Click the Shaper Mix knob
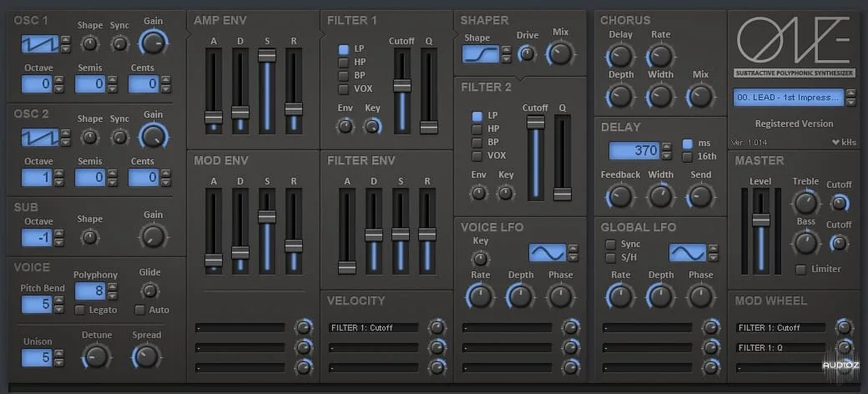868x394 pixels. tap(560, 53)
